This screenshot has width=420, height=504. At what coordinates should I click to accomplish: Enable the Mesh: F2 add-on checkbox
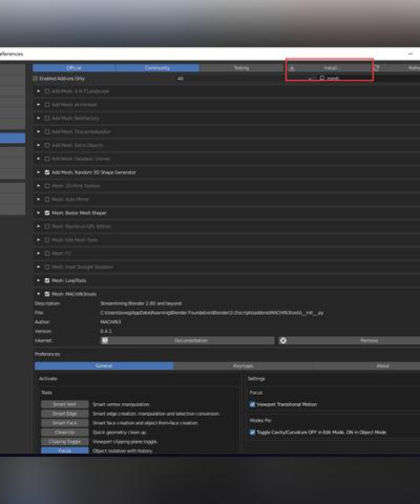tap(47, 254)
